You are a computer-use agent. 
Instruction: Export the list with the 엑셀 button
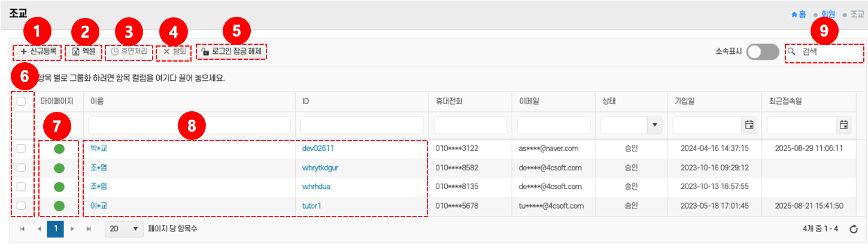[84, 52]
